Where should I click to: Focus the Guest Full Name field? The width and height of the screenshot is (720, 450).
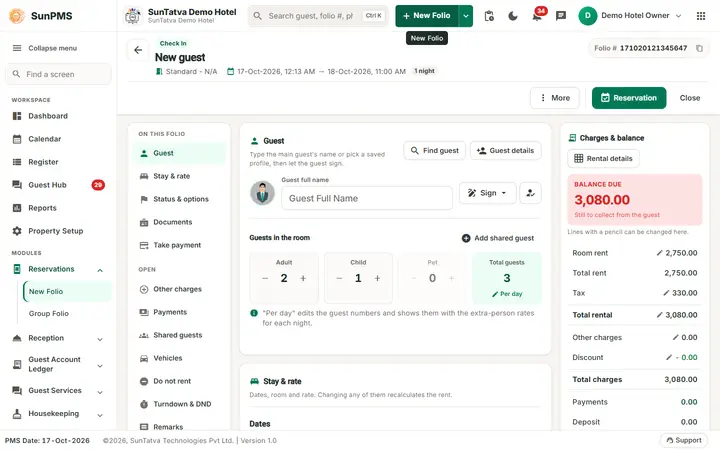pos(367,198)
